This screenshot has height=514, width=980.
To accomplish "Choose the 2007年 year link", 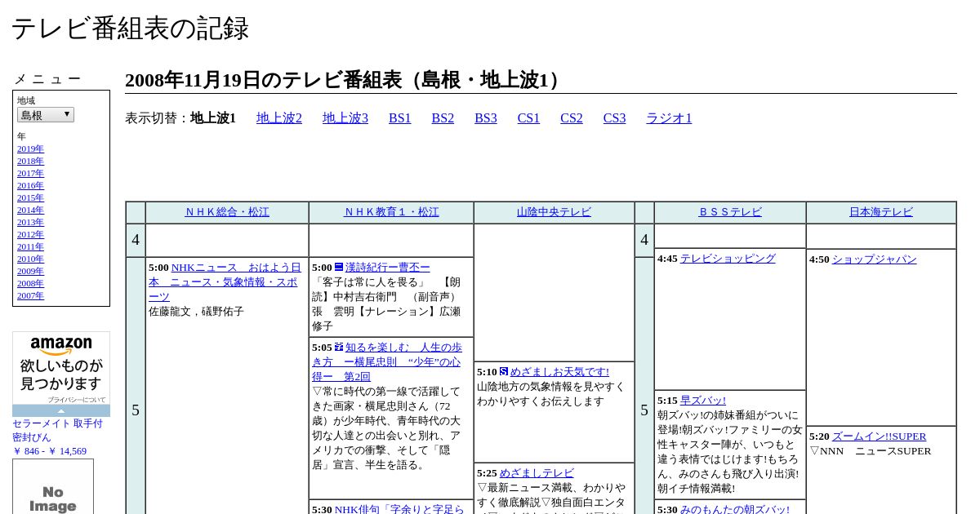I will (x=30, y=295).
